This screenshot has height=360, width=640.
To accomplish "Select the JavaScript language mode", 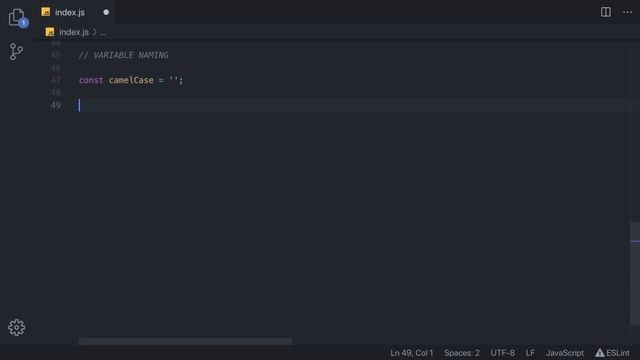I will (565, 353).
